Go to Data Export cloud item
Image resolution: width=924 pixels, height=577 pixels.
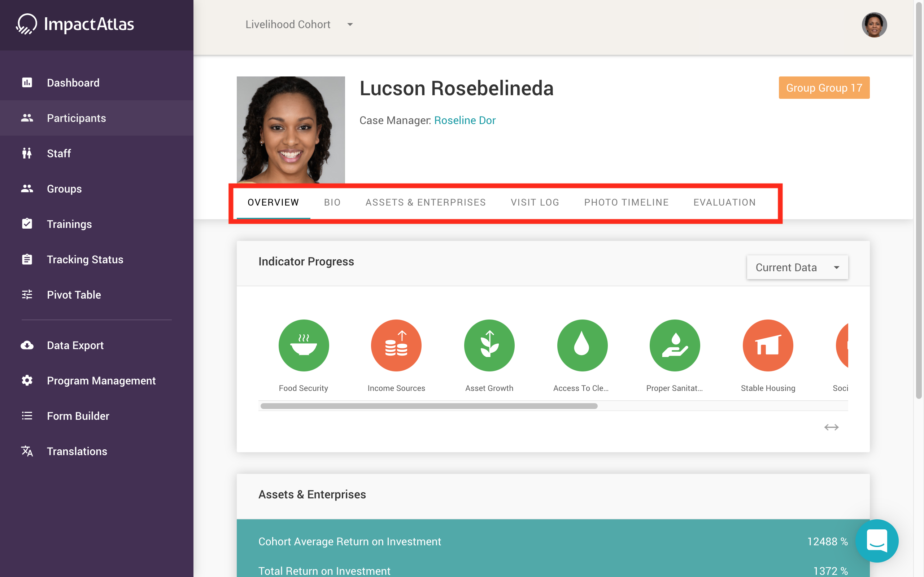[x=75, y=345]
